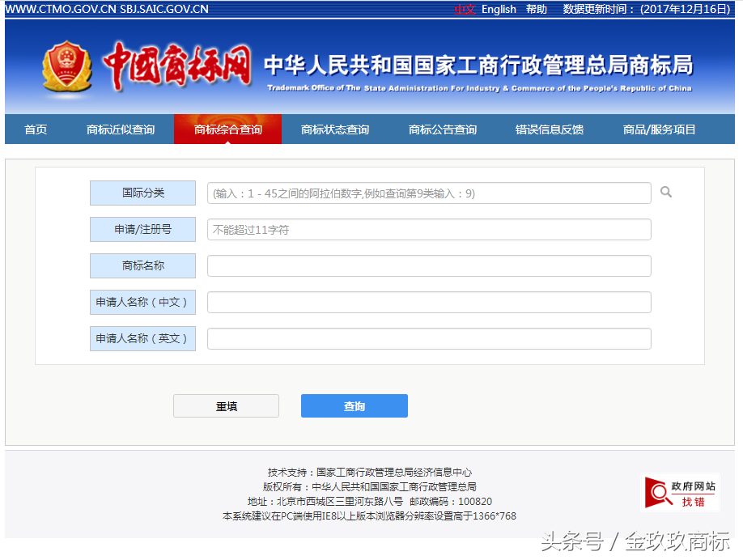743x560 pixels.
Task: Click the 重填 reset button
Action: tap(225, 405)
